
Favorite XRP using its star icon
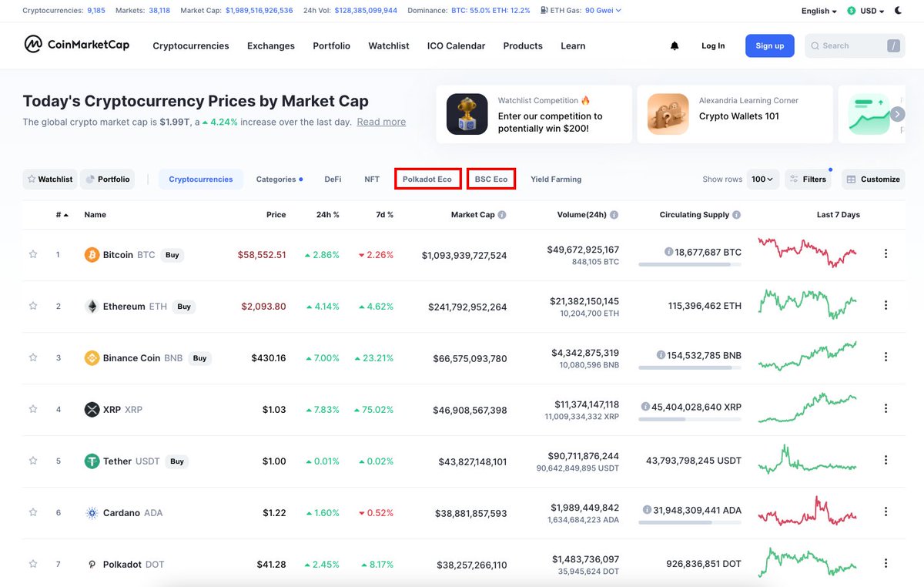click(32, 409)
